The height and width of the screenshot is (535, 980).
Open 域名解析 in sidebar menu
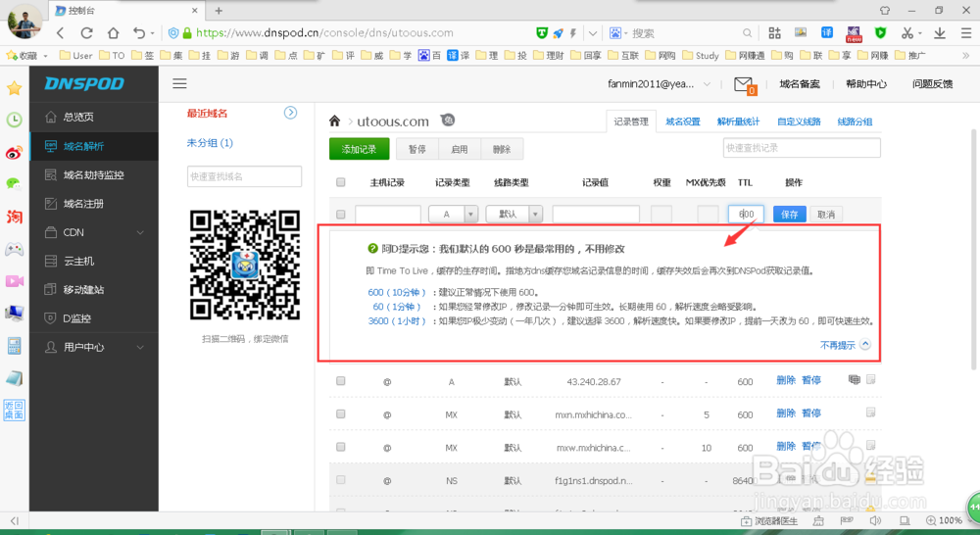[94, 146]
